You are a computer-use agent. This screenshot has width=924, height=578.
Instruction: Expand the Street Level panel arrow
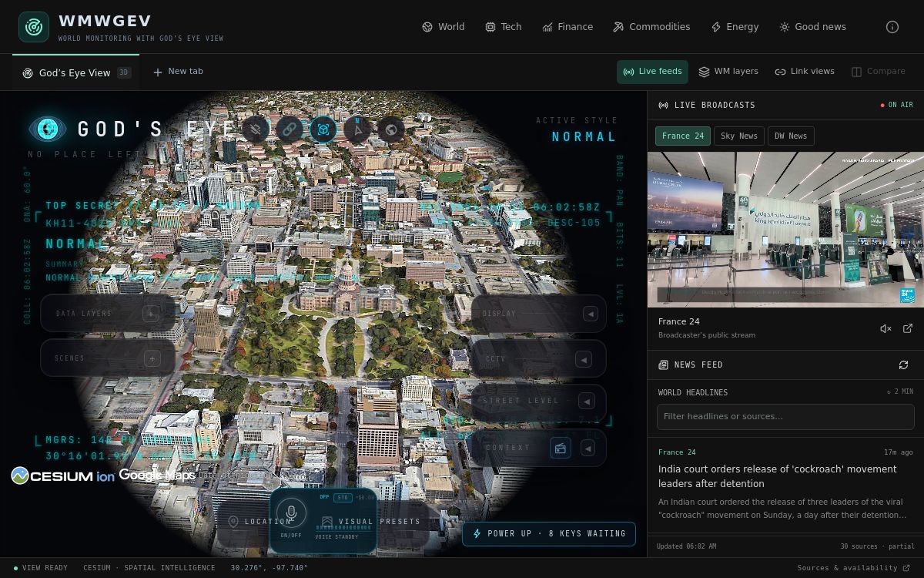pyautogui.click(x=587, y=402)
